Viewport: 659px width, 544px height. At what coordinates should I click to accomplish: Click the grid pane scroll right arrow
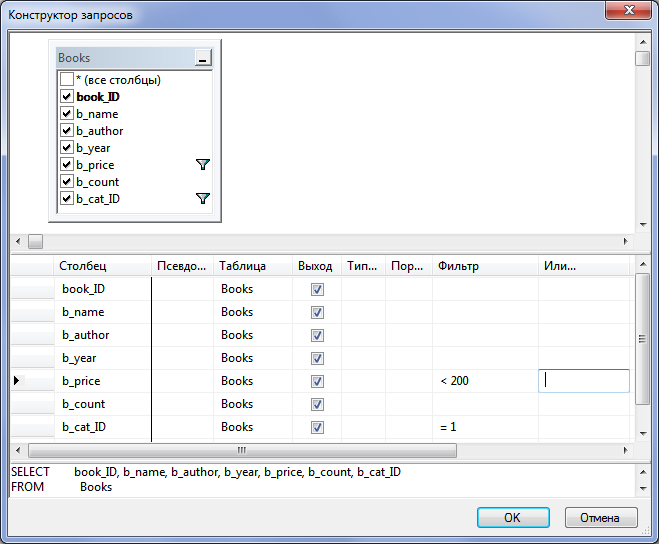pyautogui.click(x=625, y=450)
